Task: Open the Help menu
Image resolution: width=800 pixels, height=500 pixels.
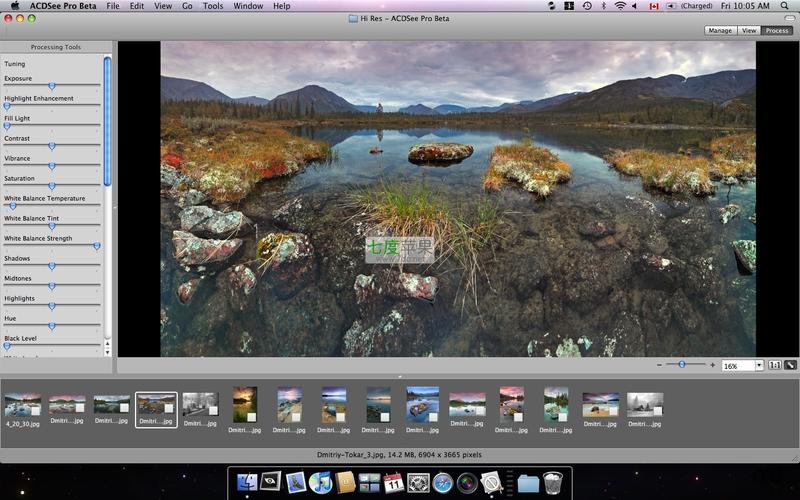Action: coord(282,6)
